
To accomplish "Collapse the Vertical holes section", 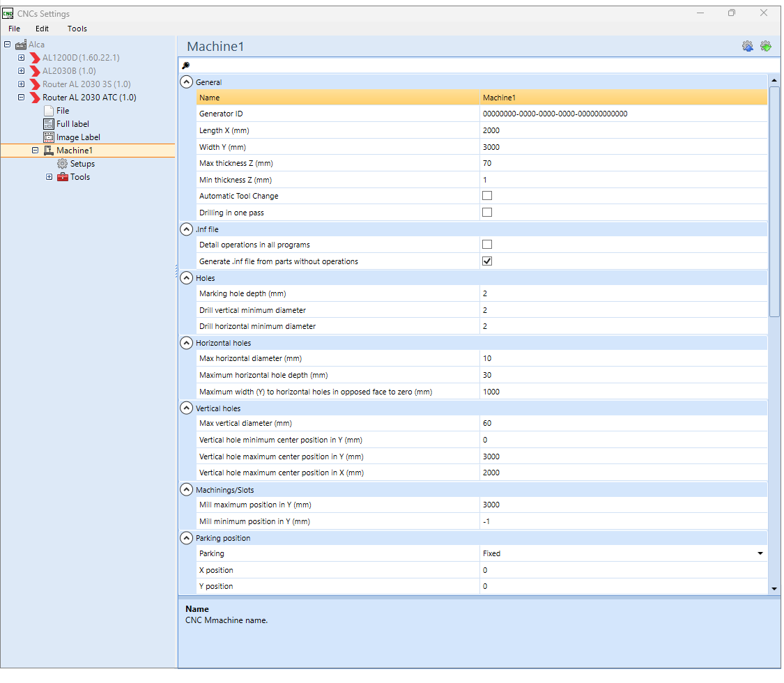I will click(187, 408).
